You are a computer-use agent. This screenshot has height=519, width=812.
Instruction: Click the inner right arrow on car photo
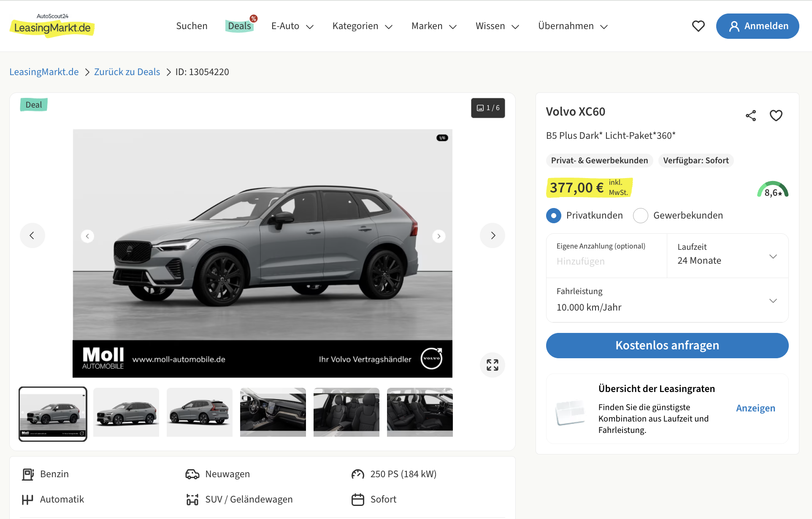(x=439, y=236)
